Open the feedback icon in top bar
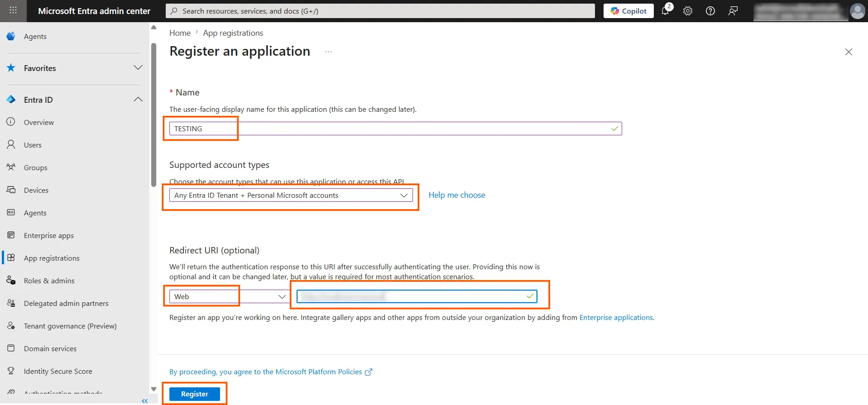The height and width of the screenshot is (405, 868). pos(733,11)
